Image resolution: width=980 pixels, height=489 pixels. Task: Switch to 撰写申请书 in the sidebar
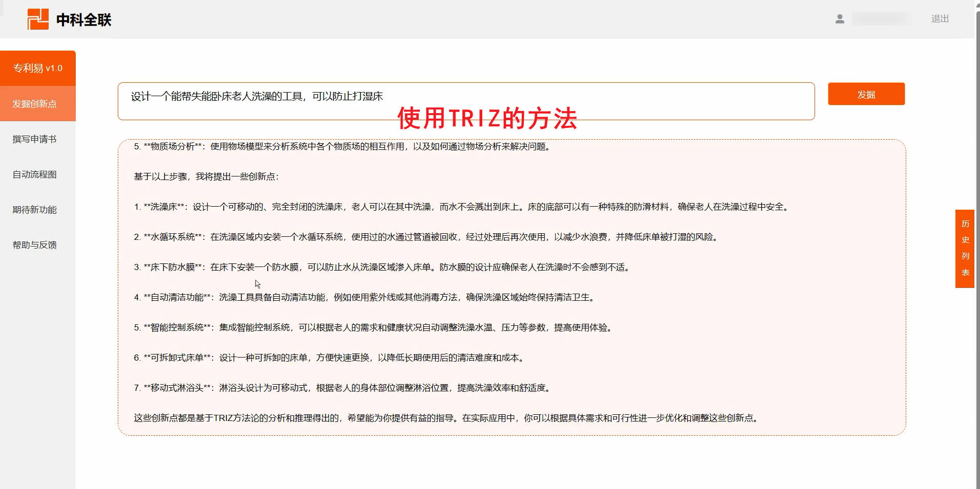point(35,139)
